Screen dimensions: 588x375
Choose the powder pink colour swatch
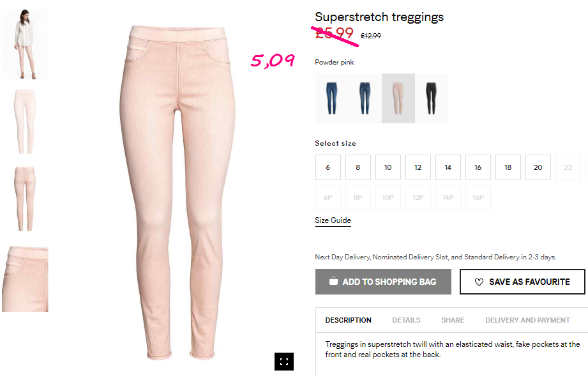398,98
